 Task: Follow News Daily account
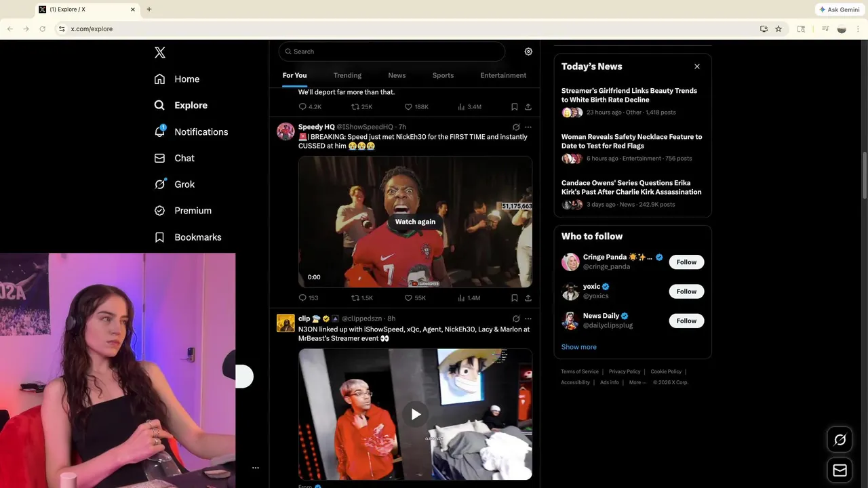pyautogui.click(x=686, y=321)
